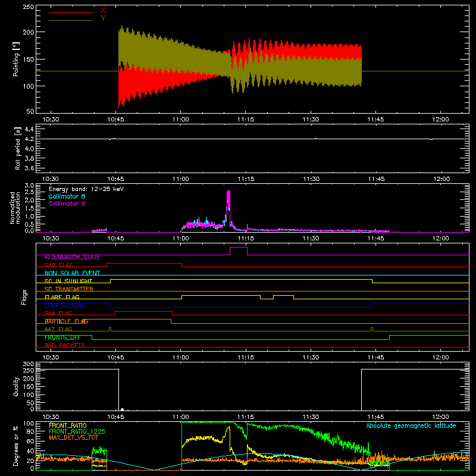Click the 2.5 tick value on modulation axis
Image resolution: width=476 pixels, height=476 pixels.
29,192
